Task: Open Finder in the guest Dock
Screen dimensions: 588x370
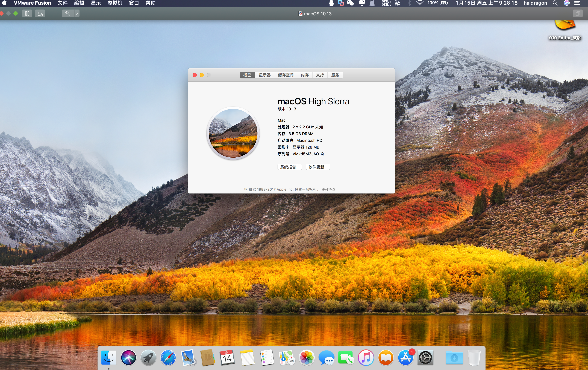Action: click(x=109, y=358)
